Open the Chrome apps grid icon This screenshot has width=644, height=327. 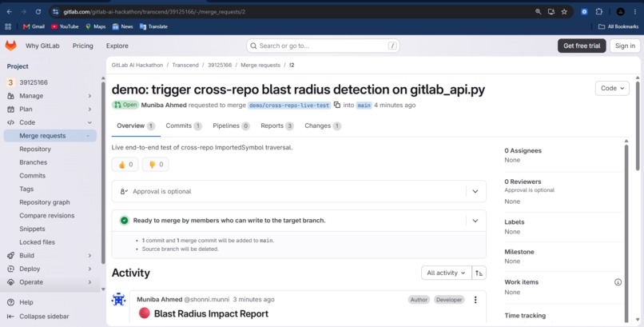[x=8, y=26]
